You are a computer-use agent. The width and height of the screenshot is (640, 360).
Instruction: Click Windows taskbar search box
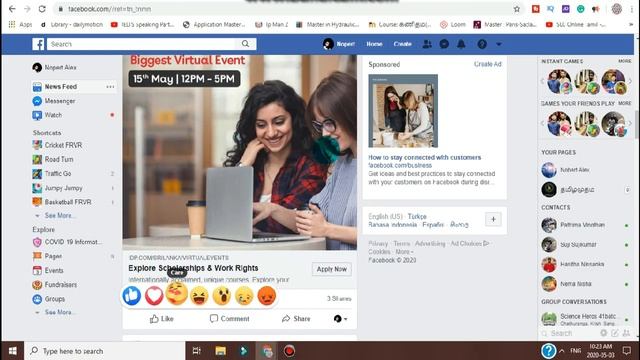(x=105, y=351)
